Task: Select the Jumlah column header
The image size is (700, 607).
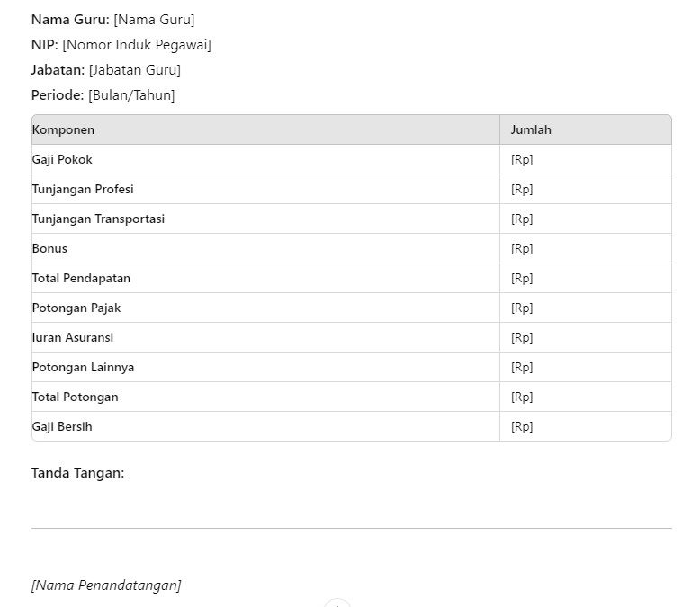Action: coord(585,129)
